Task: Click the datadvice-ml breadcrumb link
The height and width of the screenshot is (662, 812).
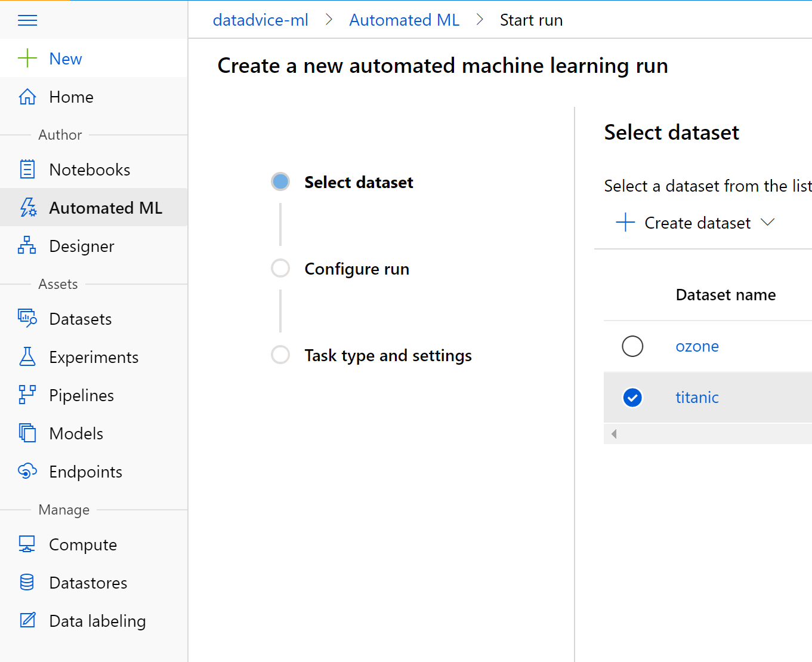Action: click(260, 20)
